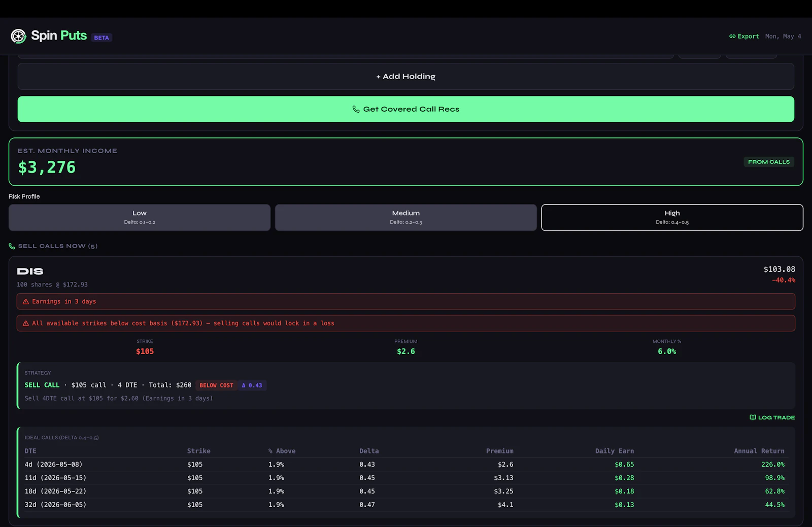Click the $3.25 premium value
This screenshot has height=527, width=812.
point(503,491)
